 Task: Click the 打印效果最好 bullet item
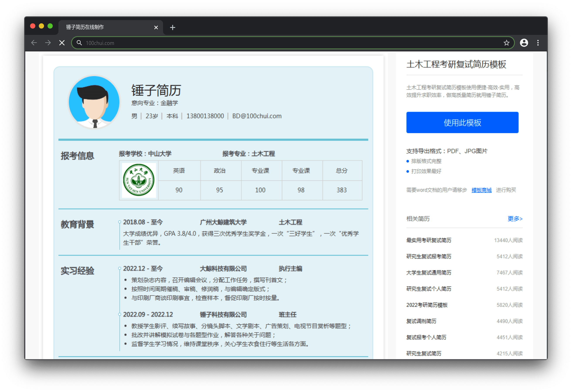(426, 171)
